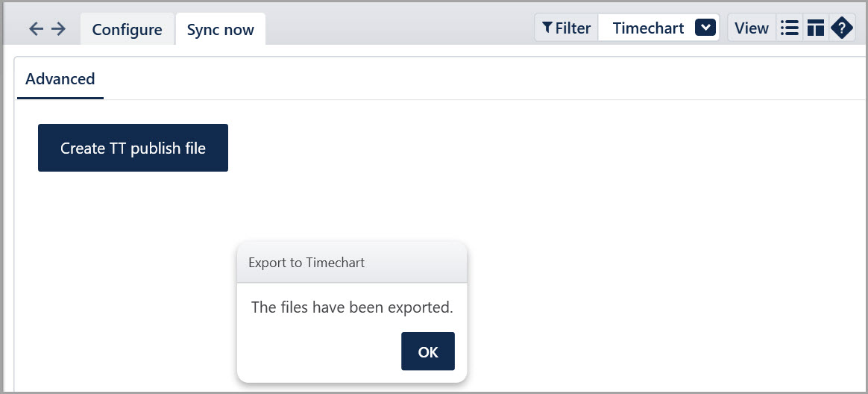Click the Export to Timechart title bar
The image size is (868, 394).
tap(352, 262)
